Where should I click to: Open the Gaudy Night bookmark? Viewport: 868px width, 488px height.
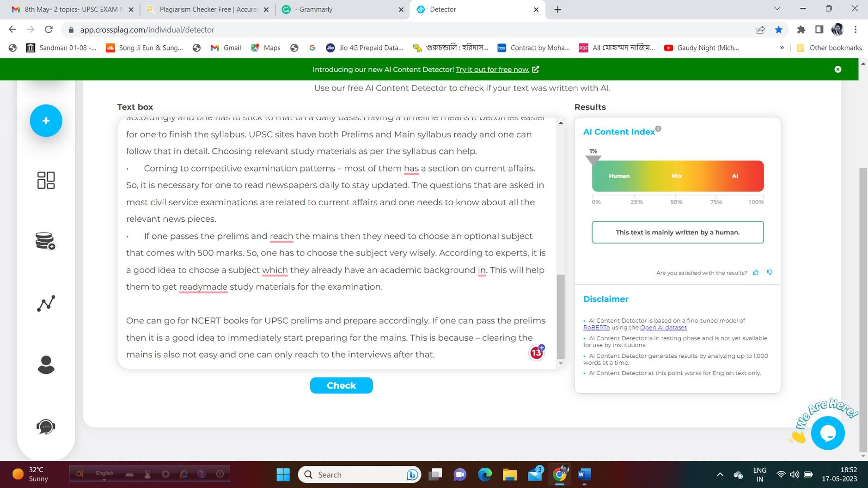point(702,48)
